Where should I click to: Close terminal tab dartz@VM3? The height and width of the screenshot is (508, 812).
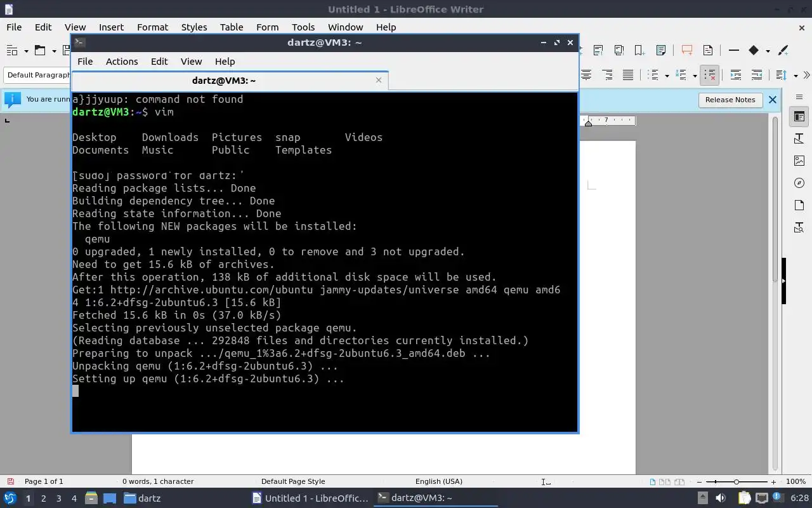click(379, 80)
